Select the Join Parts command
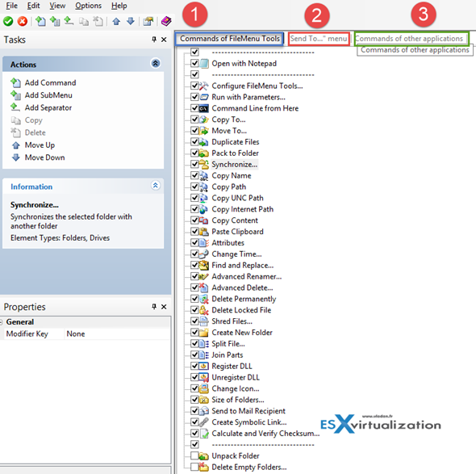 227,354
